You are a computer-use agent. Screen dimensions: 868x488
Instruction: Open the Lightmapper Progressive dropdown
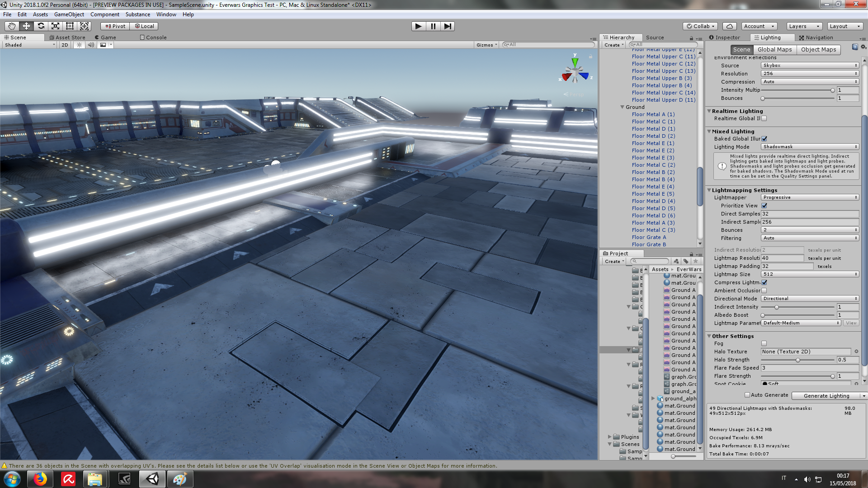pyautogui.click(x=809, y=197)
